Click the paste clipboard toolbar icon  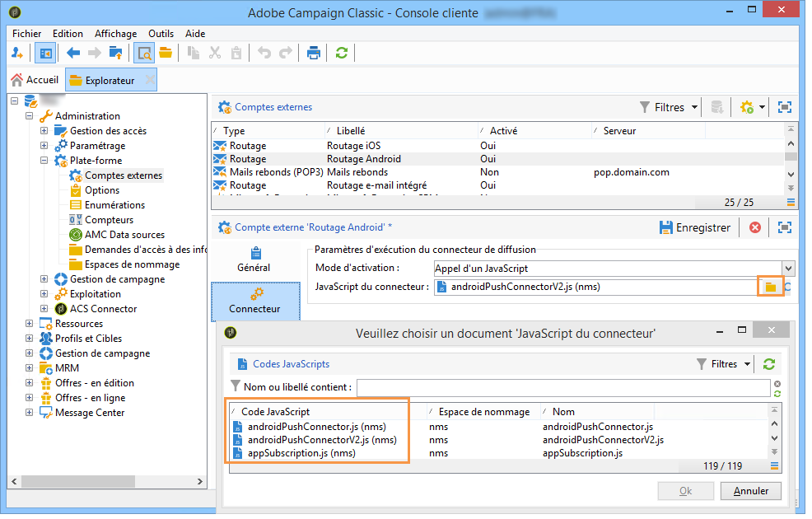pyautogui.click(x=236, y=53)
